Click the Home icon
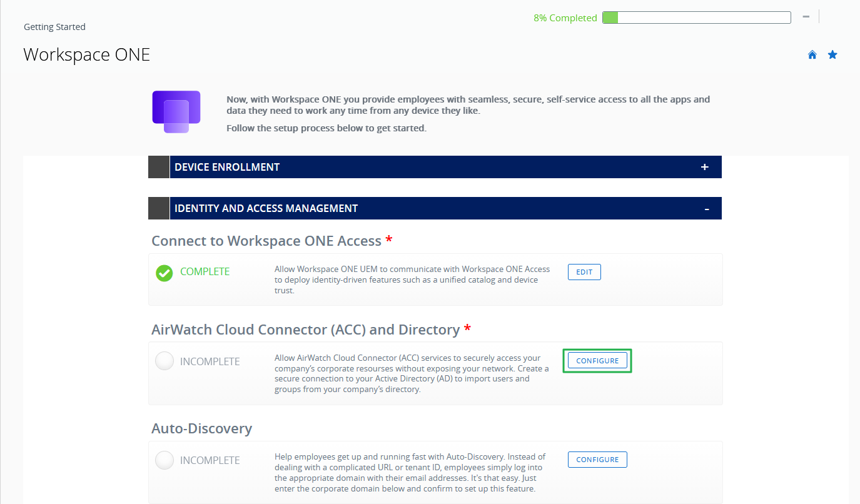The width and height of the screenshot is (860, 504). pos(812,55)
